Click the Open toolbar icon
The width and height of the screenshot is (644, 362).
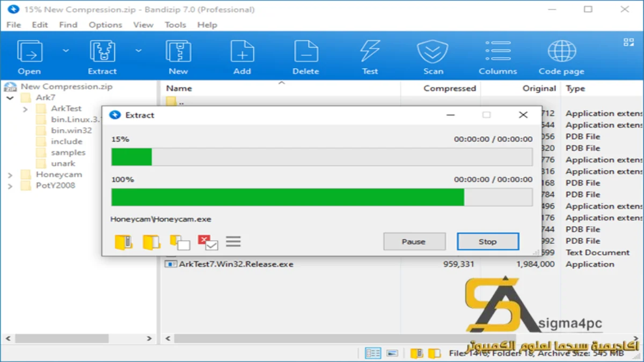tap(30, 52)
